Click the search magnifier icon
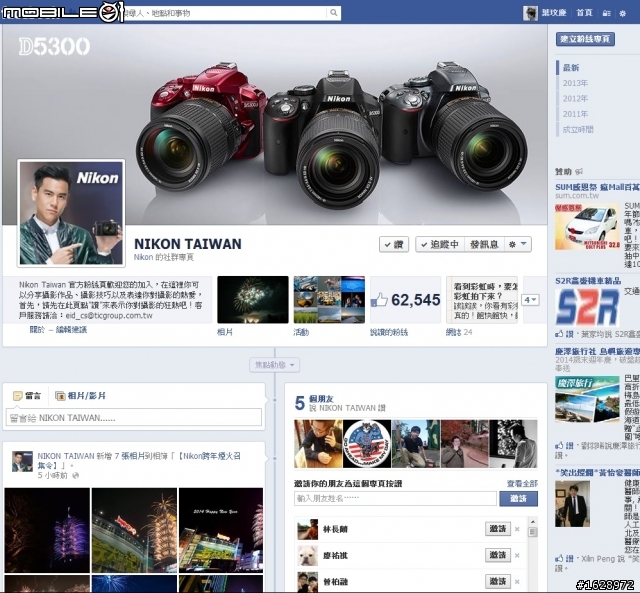 tap(333, 13)
